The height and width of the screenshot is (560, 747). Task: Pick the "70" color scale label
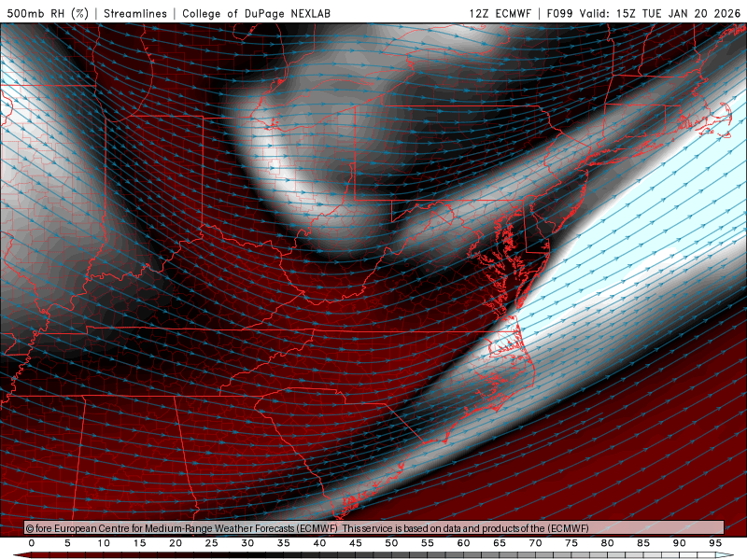(535, 543)
